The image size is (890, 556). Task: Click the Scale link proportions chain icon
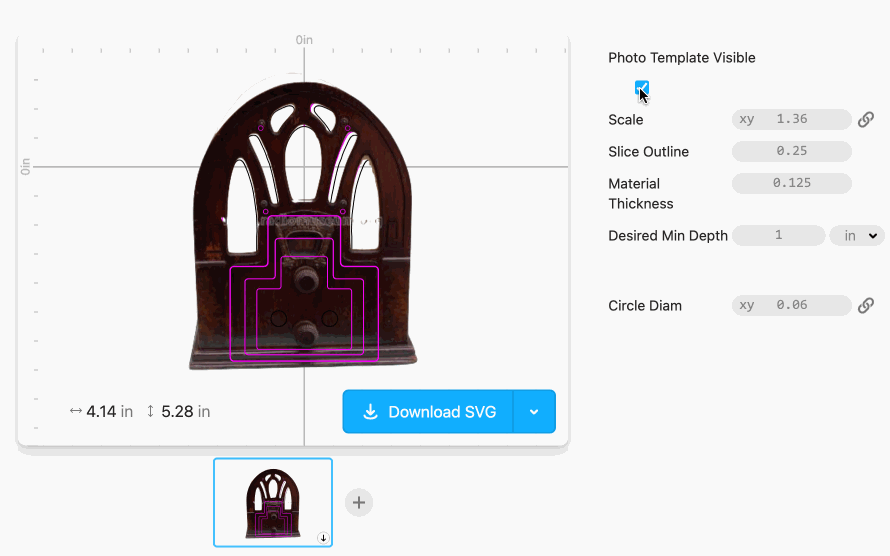(x=865, y=120)
